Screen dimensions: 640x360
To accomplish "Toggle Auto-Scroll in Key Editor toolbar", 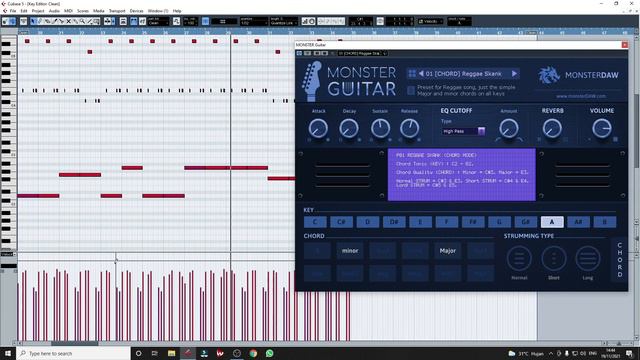I will [108, 21].
